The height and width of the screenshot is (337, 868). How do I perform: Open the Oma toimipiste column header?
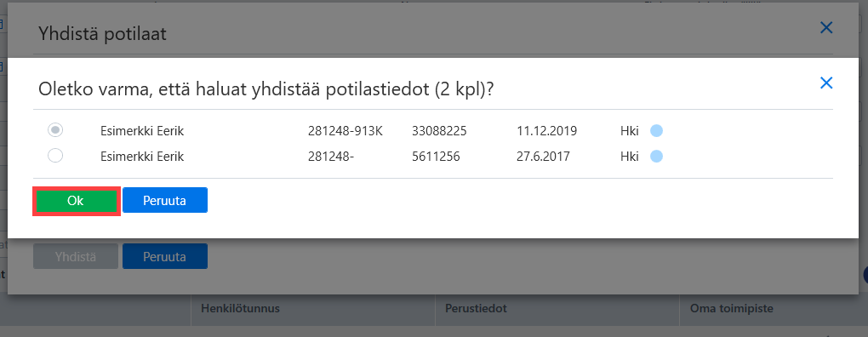click(731, 309)
